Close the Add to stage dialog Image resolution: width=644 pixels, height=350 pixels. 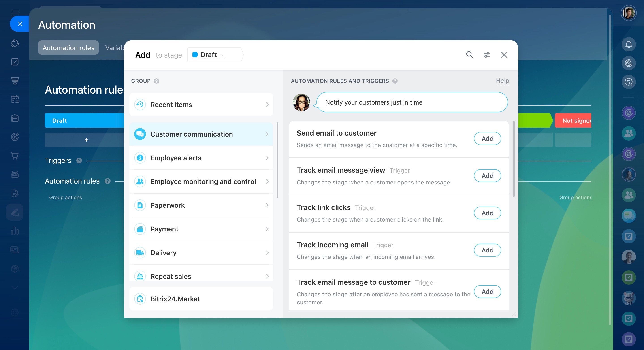point(504,55)
